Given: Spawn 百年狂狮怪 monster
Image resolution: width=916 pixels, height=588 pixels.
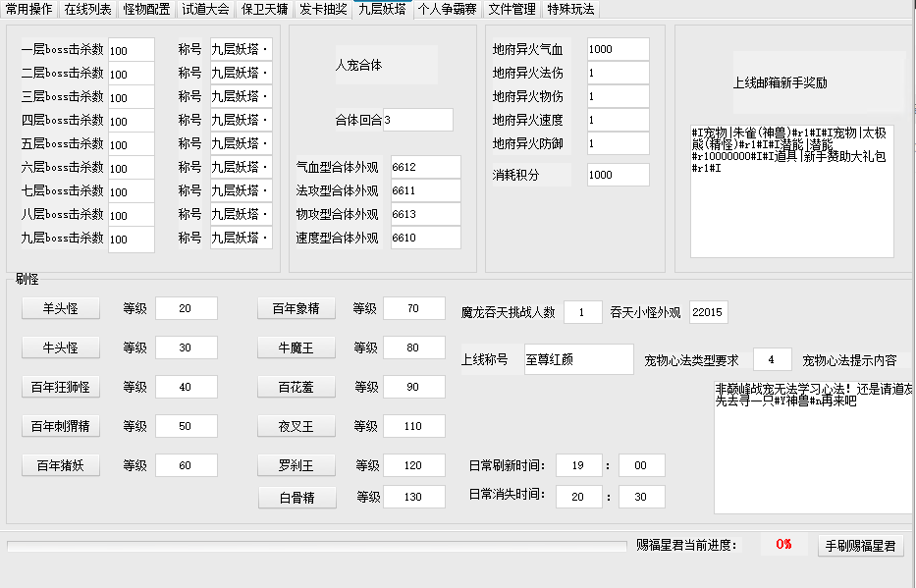Looking at the screenshot, I should click(61, 387).
